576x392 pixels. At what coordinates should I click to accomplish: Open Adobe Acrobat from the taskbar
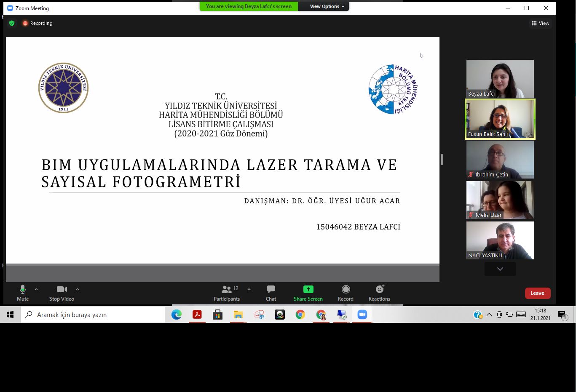click(x=197, y=315)
